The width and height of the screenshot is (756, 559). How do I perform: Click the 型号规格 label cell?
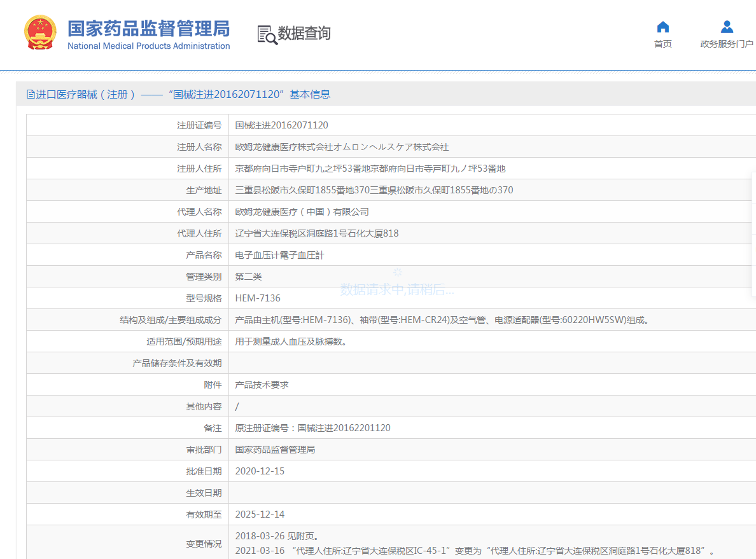coord(128,298)
